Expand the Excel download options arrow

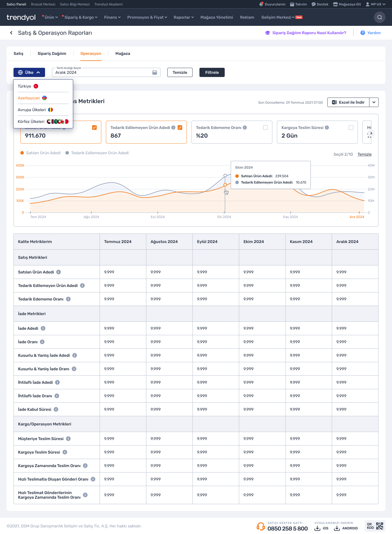374,102
